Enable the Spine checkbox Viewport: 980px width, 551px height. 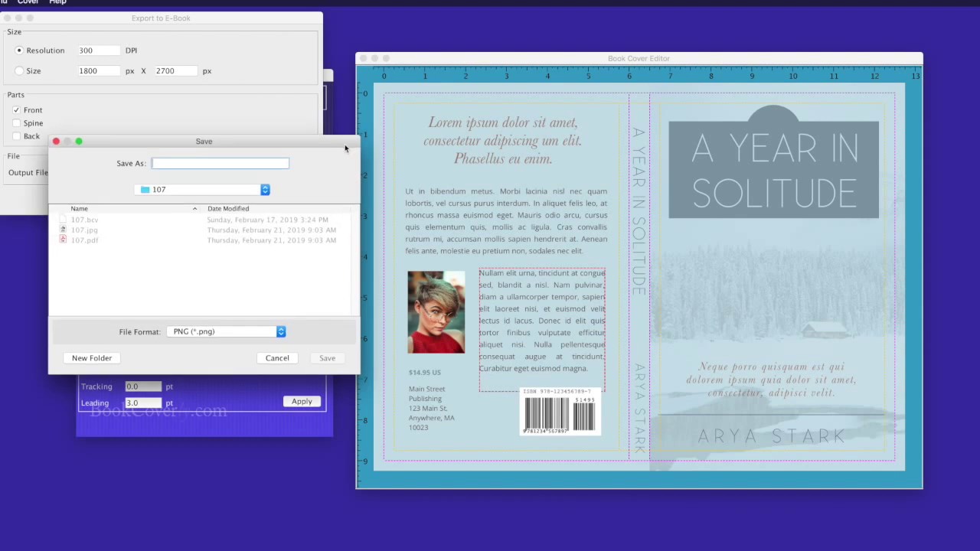click(16, 123)
